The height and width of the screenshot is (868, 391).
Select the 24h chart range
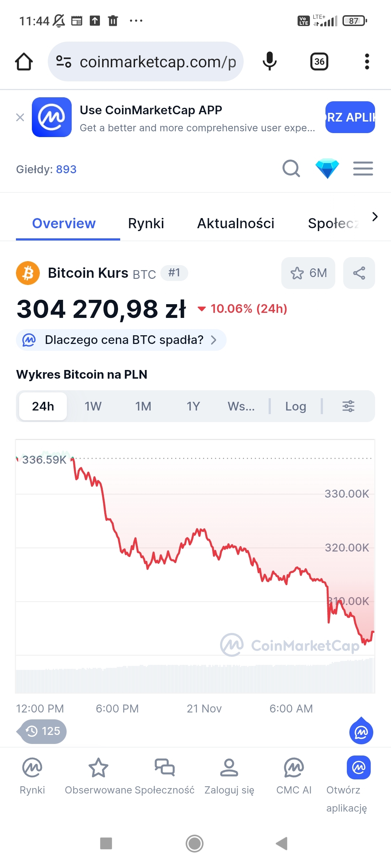click(x=43, y=406)
